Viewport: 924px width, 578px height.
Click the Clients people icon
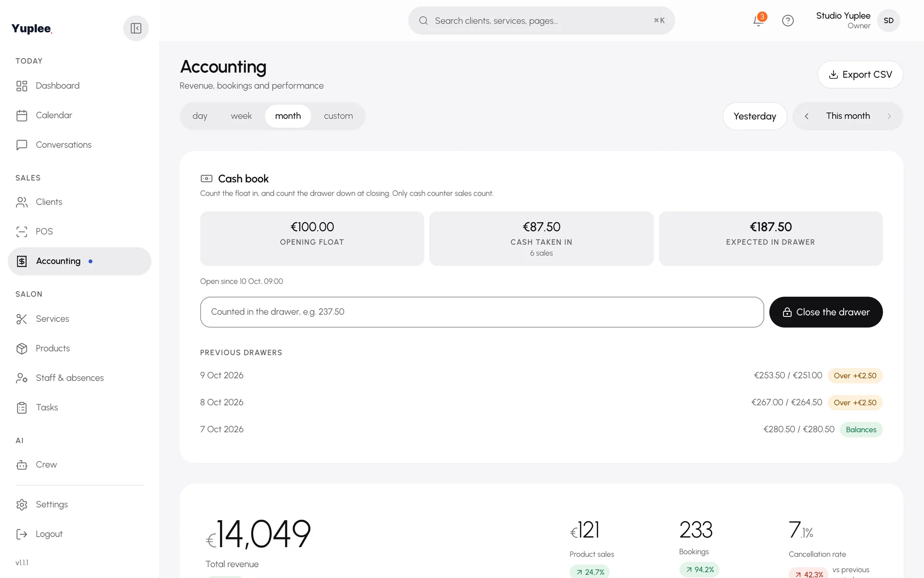click(x=22, y=202)
